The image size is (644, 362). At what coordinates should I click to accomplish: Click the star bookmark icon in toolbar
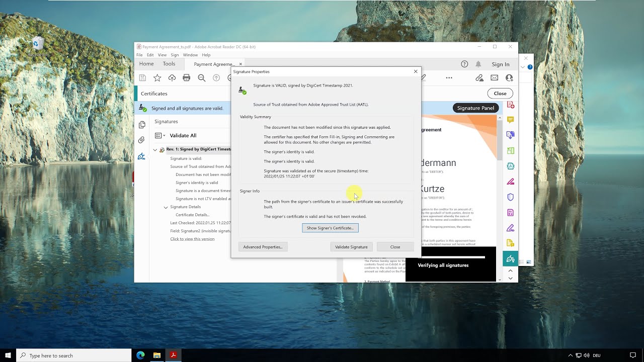[x=157, y=78]
